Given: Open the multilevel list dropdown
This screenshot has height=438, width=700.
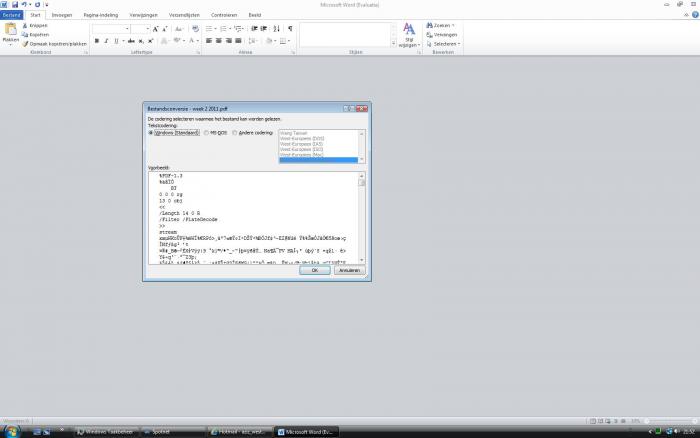Looking at the screenshot, I should [x=239, y=29].
